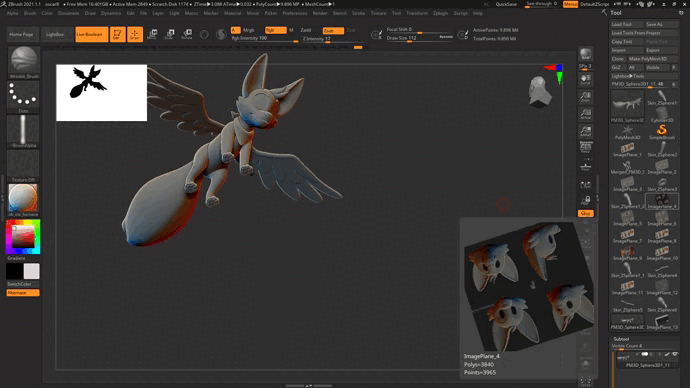This screenshot has width=690, height=388.
Task: Activate the Move gizmo icon
Action: [152, 34]
